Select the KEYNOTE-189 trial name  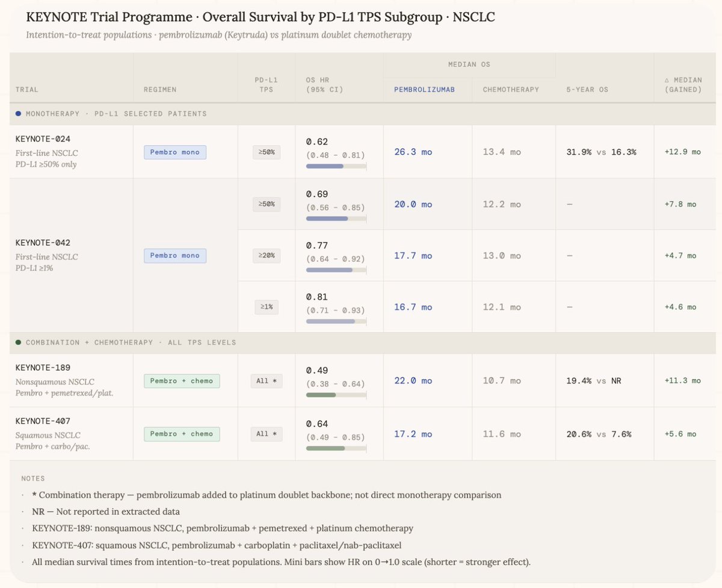click(43, 368)
